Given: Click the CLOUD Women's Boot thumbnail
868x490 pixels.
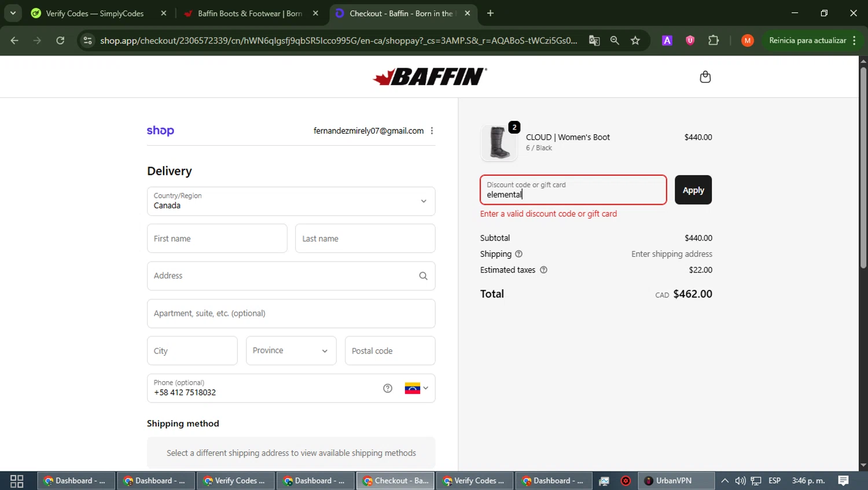Looking at the screenshot, I should [x=499, y=142].
